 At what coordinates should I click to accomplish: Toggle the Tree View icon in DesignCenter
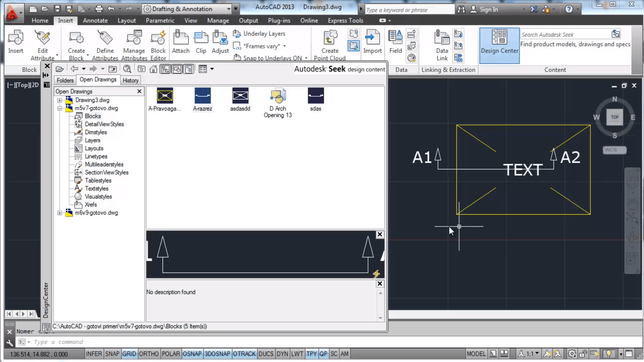point(165,69)
